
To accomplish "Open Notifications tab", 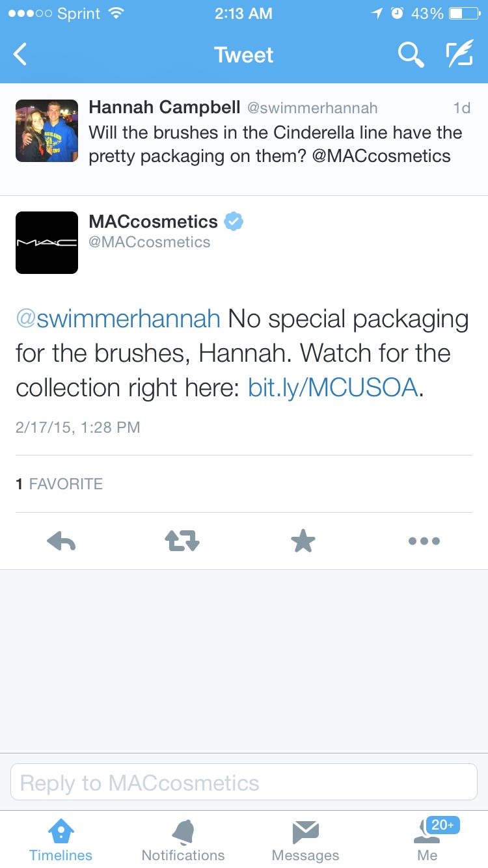I will tap(183, 840).
